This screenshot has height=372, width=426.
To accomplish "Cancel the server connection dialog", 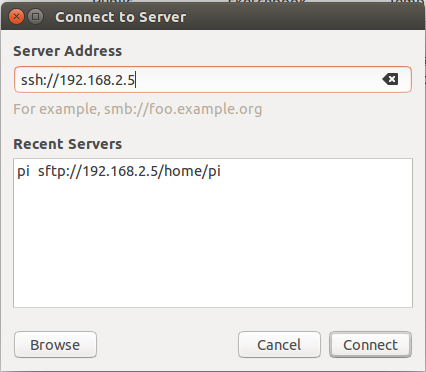I will pos(279,345).
